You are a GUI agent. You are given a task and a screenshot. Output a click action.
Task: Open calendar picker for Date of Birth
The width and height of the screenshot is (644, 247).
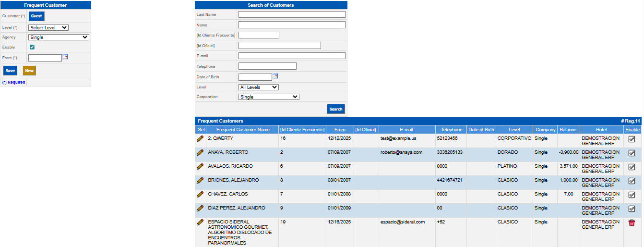275,76
